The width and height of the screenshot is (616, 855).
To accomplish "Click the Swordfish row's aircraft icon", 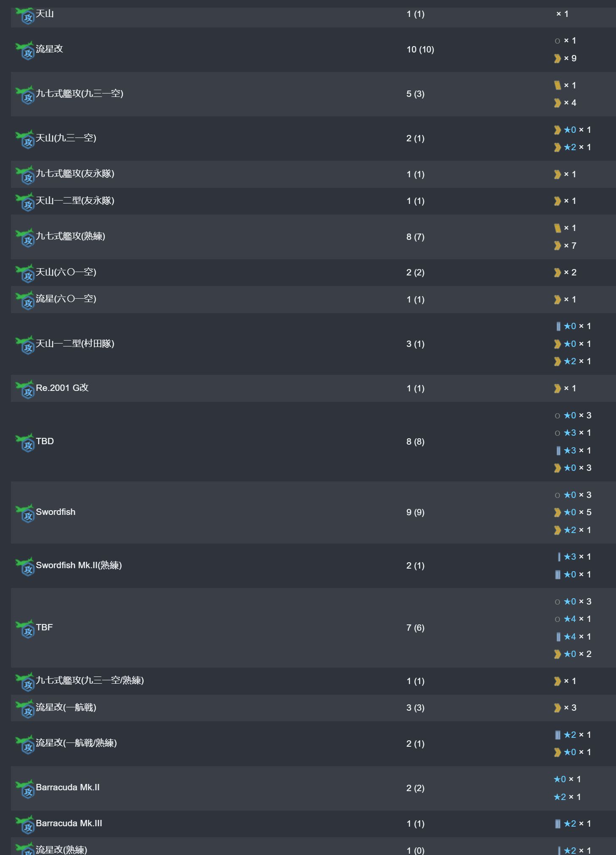I will 25,513.
